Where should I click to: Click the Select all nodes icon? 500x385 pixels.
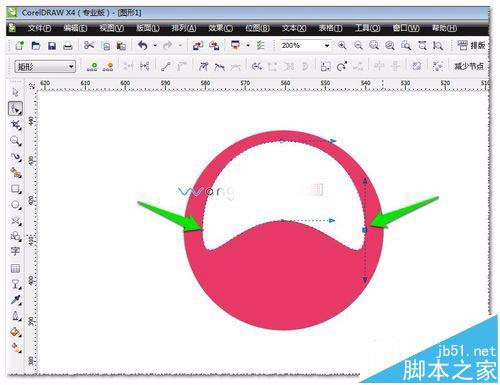pos(438,66)
